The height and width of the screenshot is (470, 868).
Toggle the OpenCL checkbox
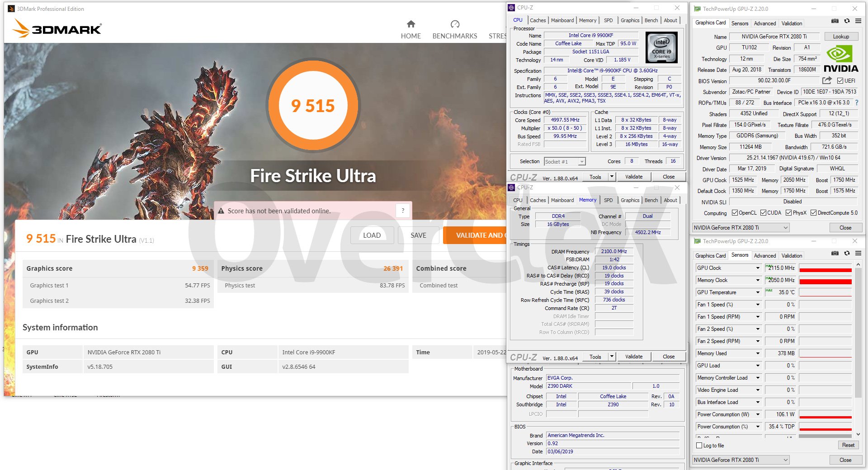[735, 213]
